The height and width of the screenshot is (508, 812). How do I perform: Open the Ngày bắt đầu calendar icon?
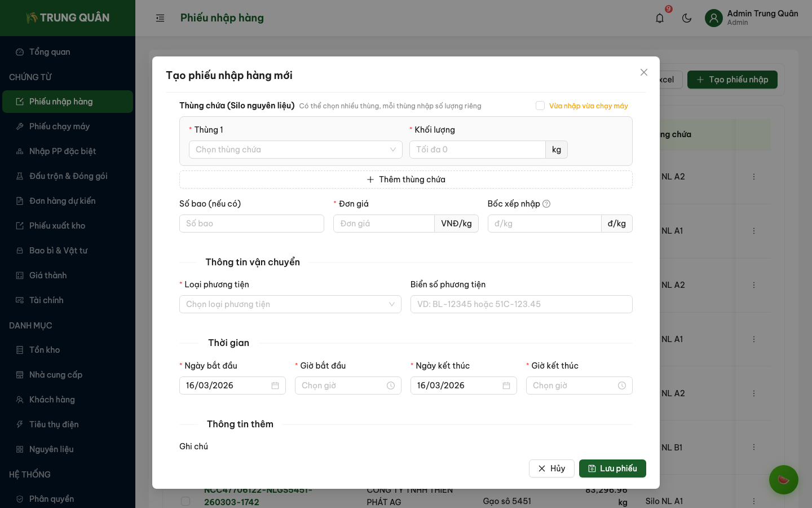[275, 386]
